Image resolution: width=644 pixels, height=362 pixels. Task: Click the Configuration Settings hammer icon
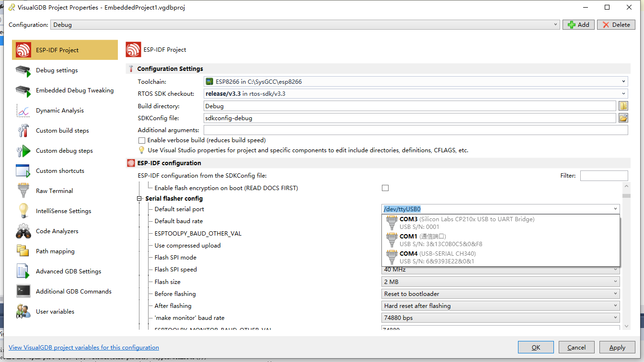[x=131, y=69]
